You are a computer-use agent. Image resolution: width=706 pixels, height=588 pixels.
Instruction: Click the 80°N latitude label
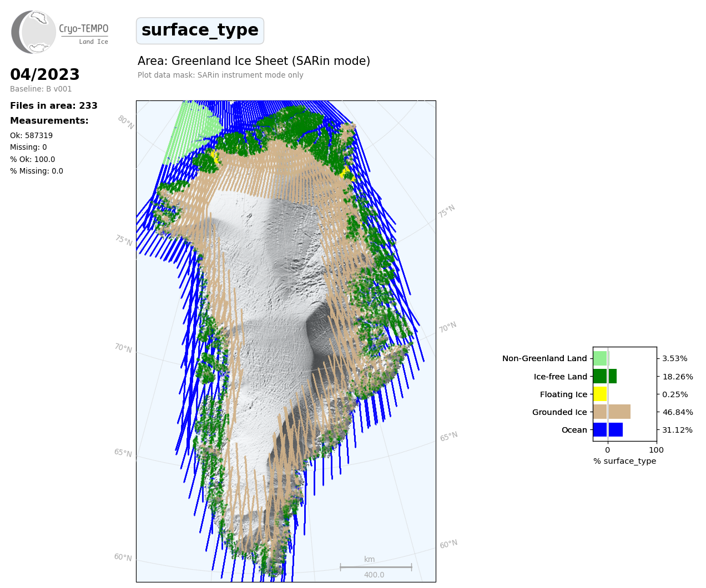pos(126,122)
